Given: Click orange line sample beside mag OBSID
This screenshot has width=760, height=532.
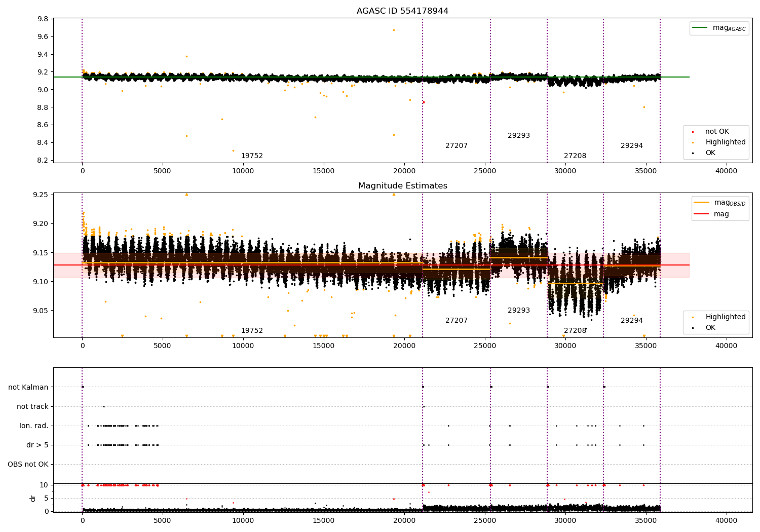Looking at the screenshot, I should click(701, 203).
